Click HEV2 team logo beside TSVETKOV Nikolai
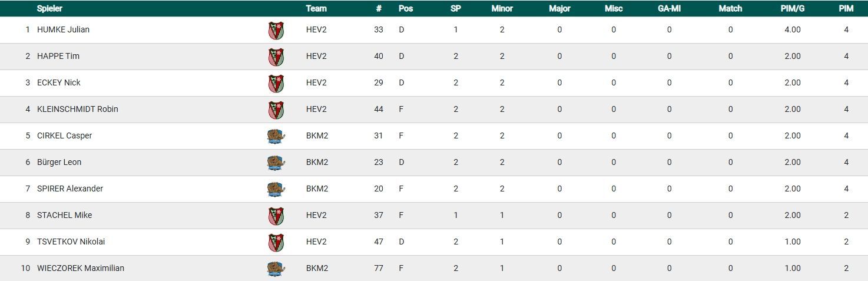 (276, 242)
